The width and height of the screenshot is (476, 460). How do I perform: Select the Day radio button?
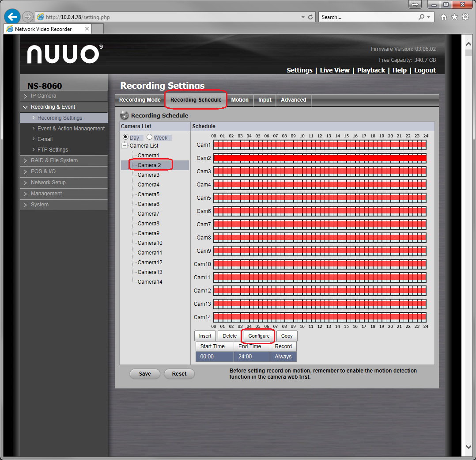tap(125, 137)
